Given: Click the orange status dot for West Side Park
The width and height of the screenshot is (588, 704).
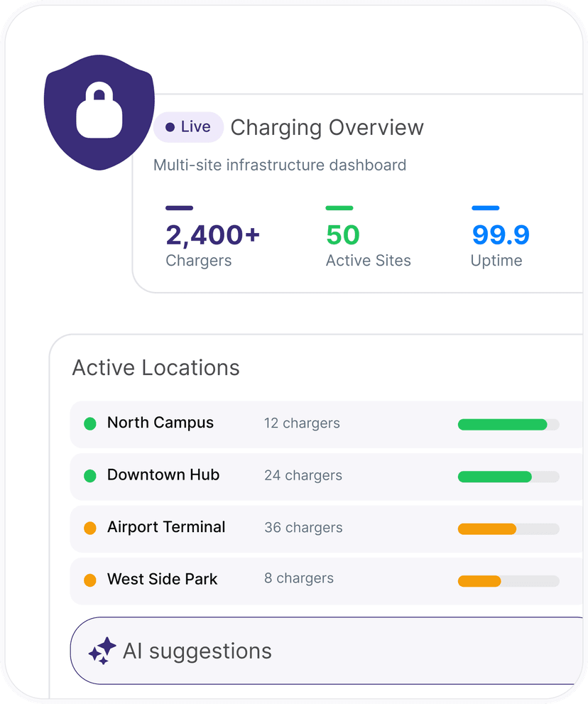Looking at the screenshot, I should tap(90, 580).
